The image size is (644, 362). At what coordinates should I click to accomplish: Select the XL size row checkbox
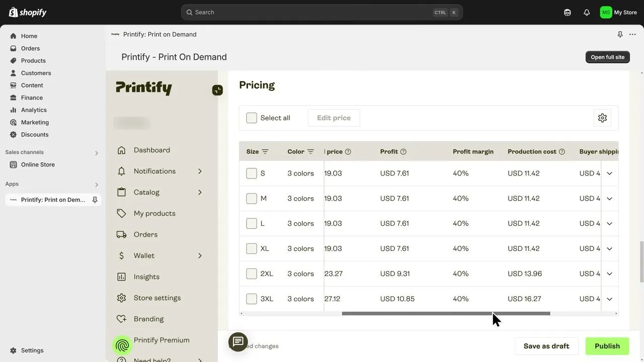click(x=252, y=248)
